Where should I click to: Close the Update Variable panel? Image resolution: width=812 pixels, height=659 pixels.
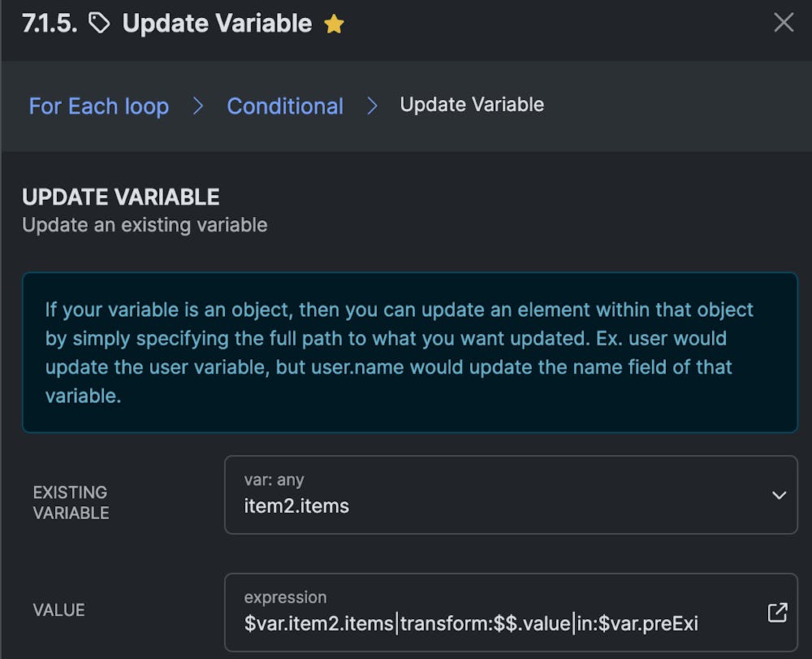click(x=784, y=23)
